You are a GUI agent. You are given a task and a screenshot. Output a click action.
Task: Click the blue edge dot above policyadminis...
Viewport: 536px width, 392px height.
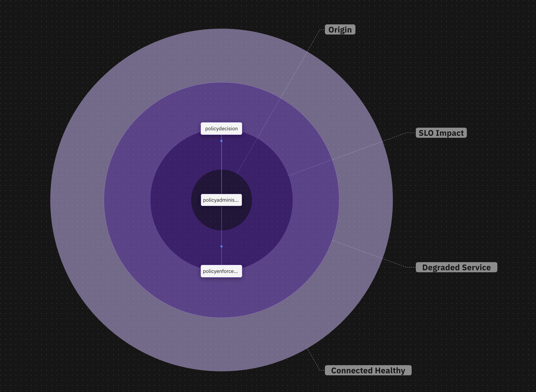coord(221,141)
